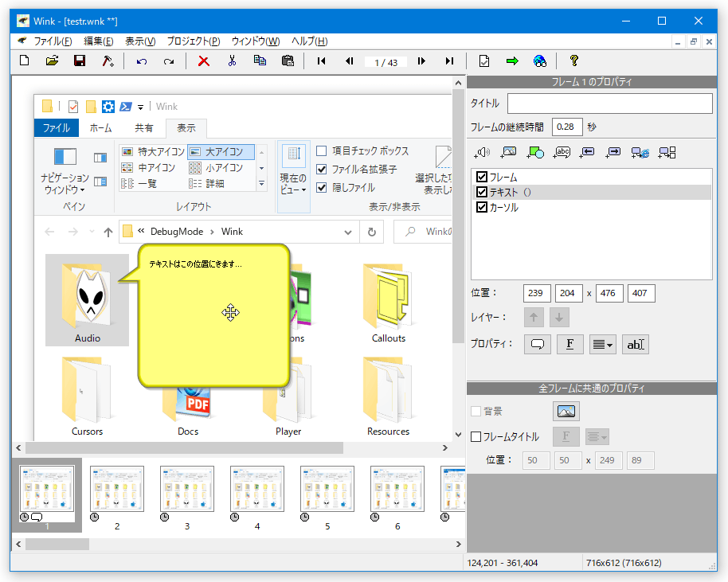Add a text box to the frame
This screenshot has width=728, height=582.
click(x=562, y=152)
